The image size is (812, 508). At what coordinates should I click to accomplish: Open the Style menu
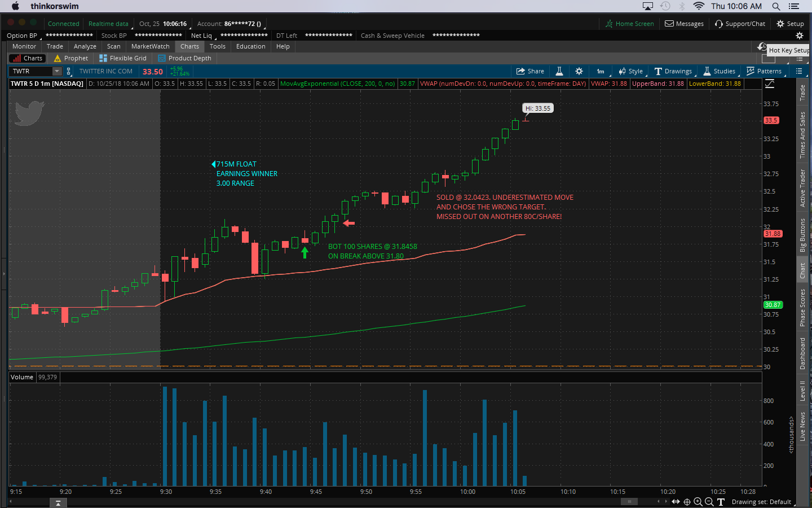point(631,71)
